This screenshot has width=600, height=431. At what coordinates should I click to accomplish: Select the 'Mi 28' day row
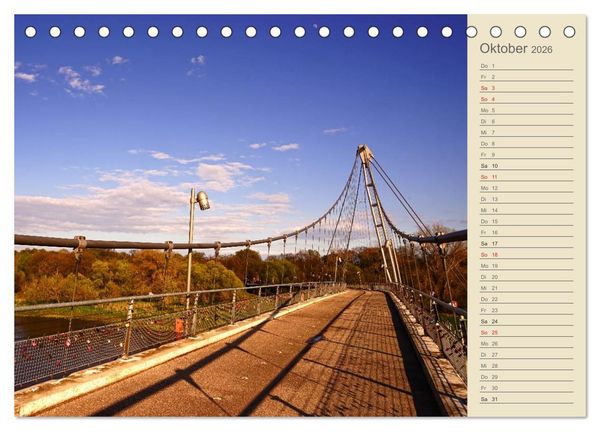coord(527,366)
